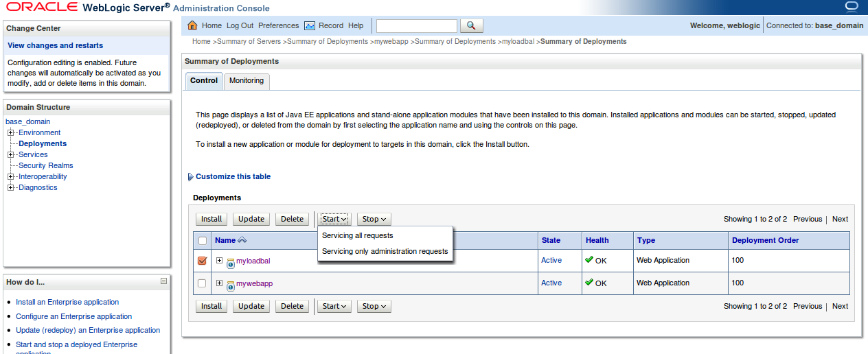Click the Home house icon in toolbar
868x354 pixels.
(192, 25)
